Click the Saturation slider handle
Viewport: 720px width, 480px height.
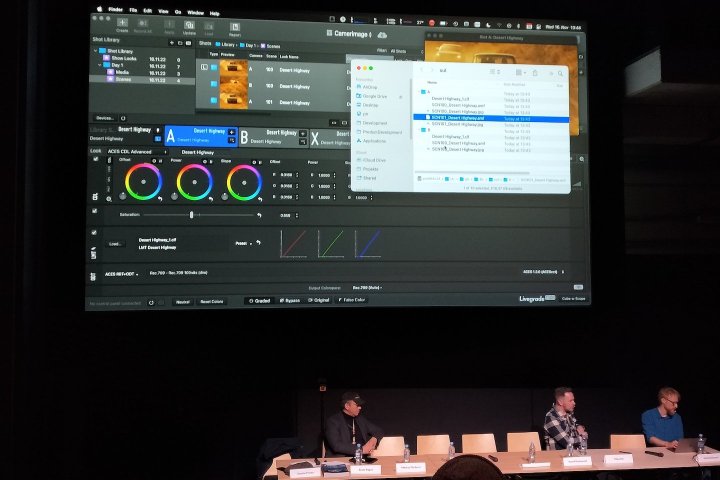191,215
